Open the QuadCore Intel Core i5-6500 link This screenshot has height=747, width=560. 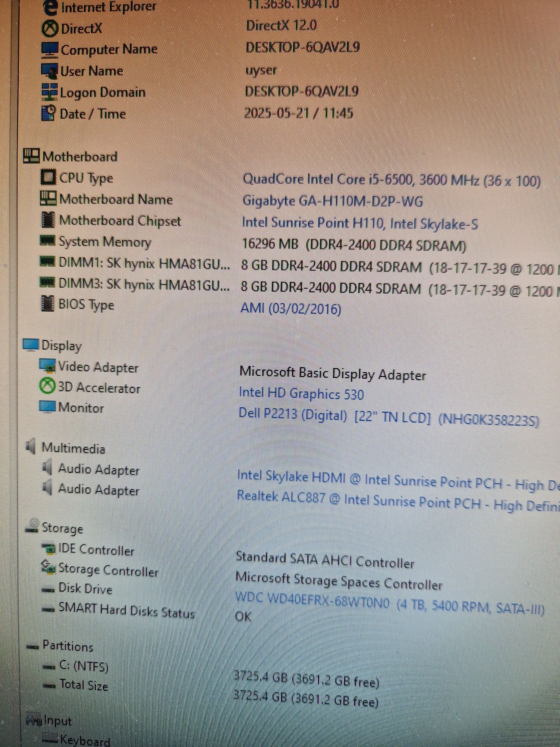(392, 180)
